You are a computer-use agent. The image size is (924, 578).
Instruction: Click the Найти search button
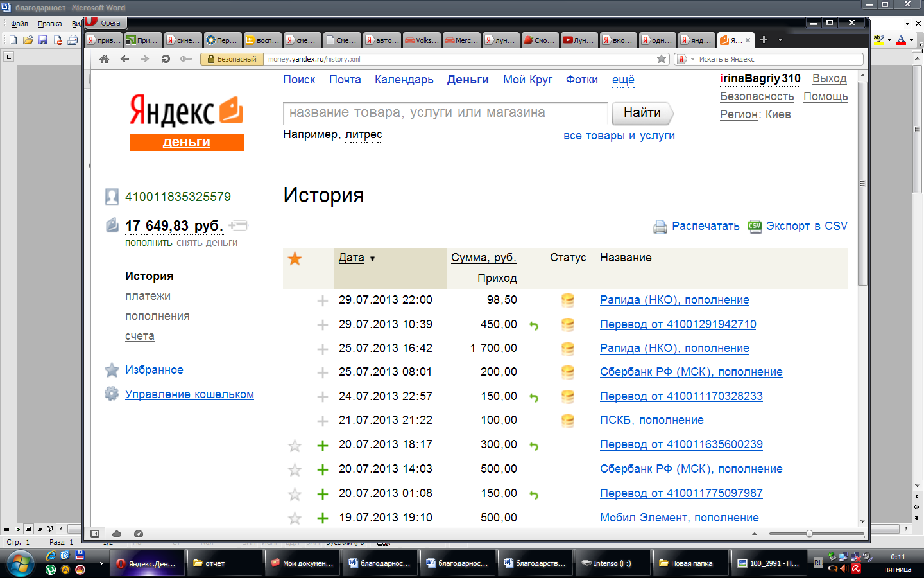(x=642, y=113)
